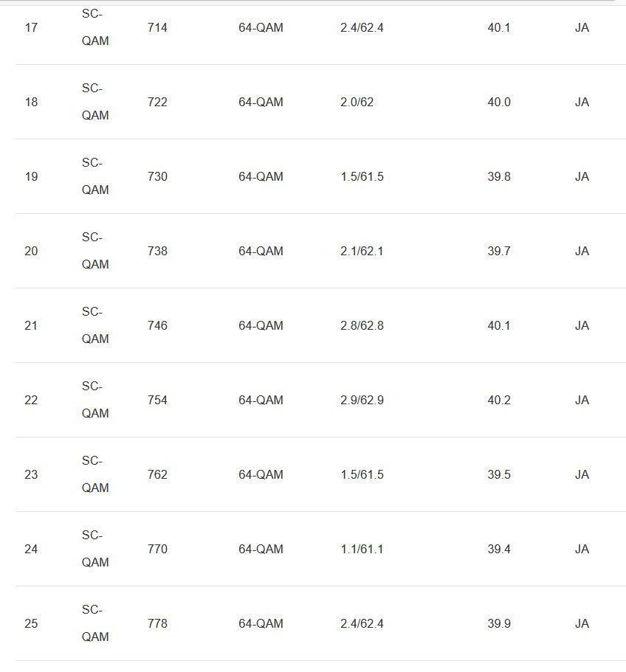The image size is (626, 672).
Task: Click power level 1.1/61.1 cell
Action: pos(362,550)
